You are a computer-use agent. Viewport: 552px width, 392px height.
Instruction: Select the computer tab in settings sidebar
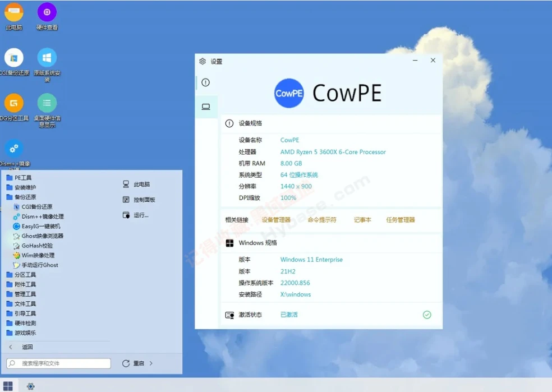click(x=206, y=107)
